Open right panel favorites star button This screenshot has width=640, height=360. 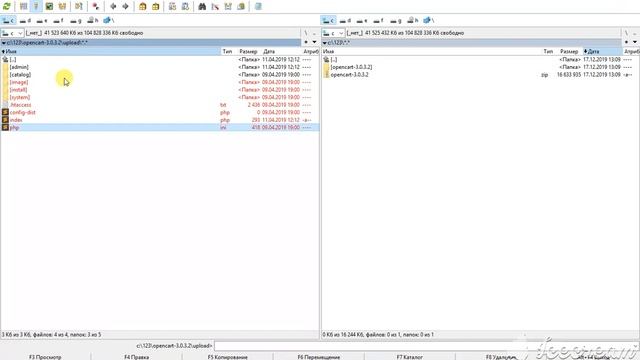coord(627,42)
